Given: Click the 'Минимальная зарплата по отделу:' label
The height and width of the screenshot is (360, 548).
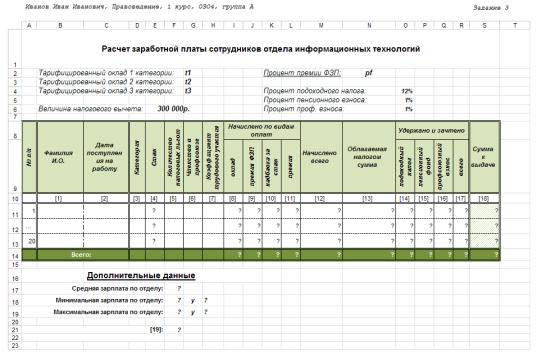Looking at the screenshot, I should click(109, 300).
